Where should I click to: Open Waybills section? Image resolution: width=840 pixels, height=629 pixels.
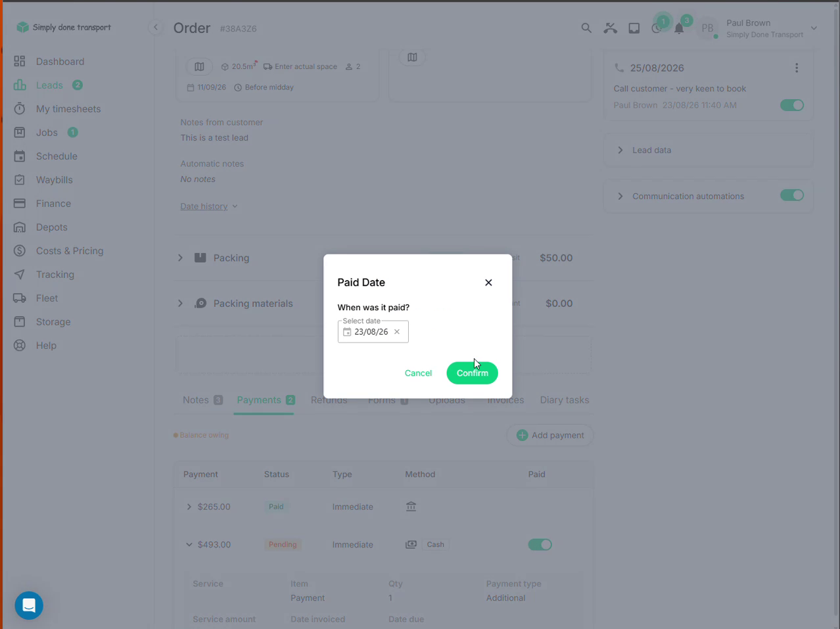(x=54, y=179)
